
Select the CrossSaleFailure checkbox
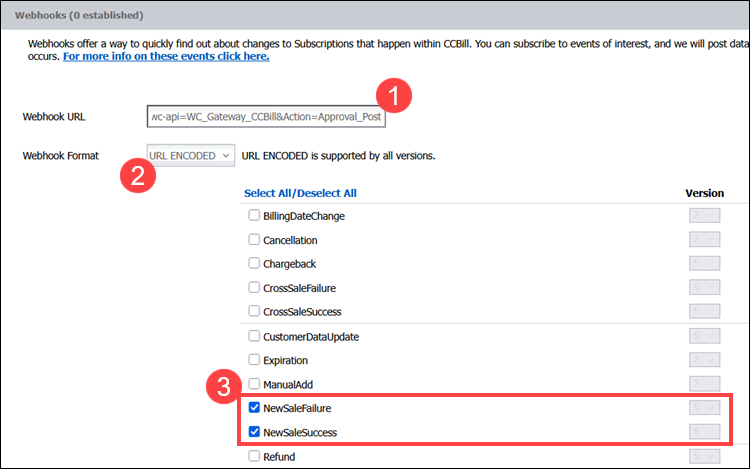(254, 287)
